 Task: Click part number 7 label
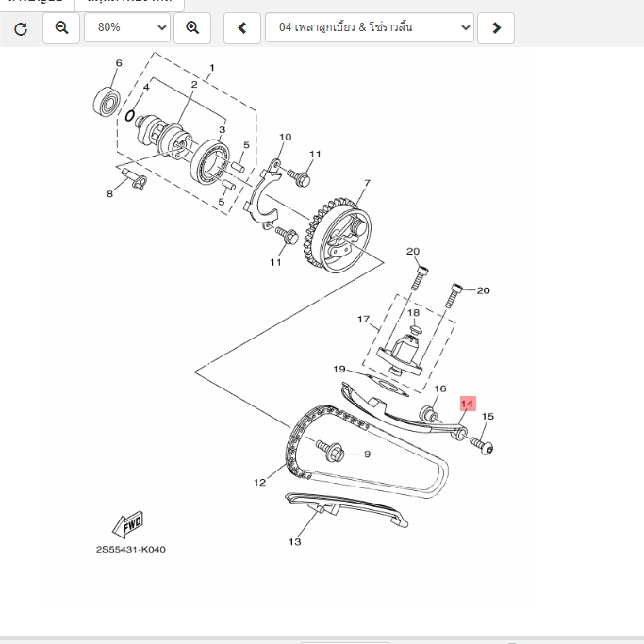point(367,182)
